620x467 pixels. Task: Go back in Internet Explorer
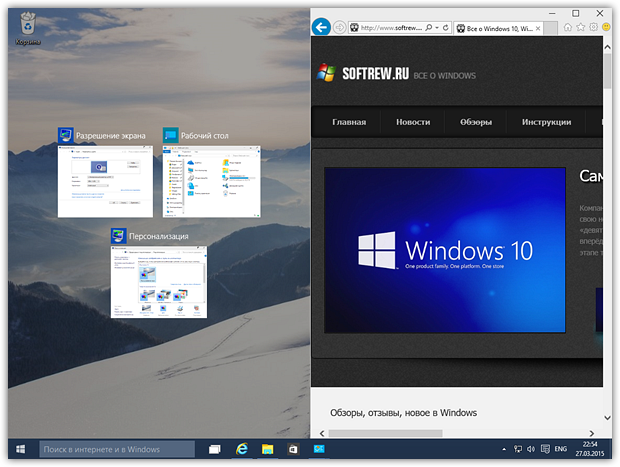point(321,28)
